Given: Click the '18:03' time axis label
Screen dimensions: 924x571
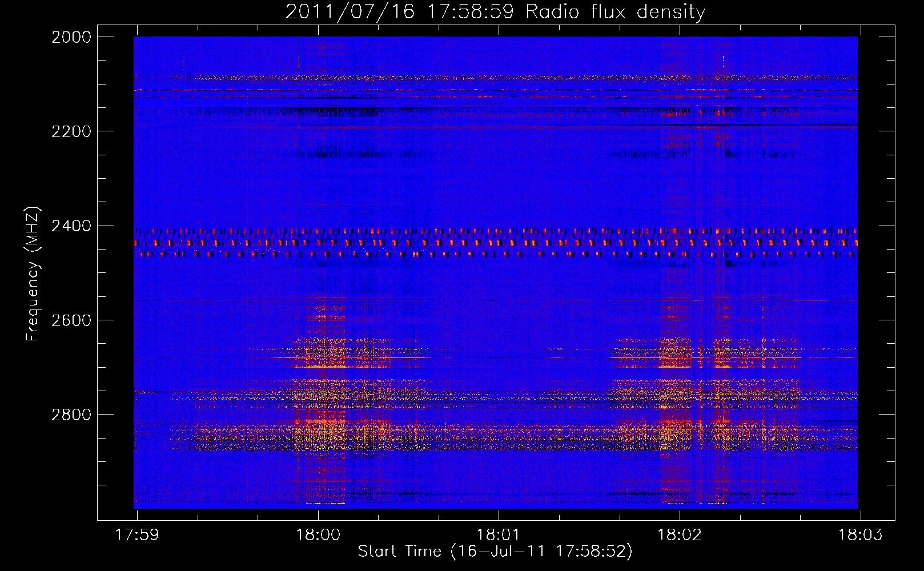Looking at the screenshot, I should [860, 534].
